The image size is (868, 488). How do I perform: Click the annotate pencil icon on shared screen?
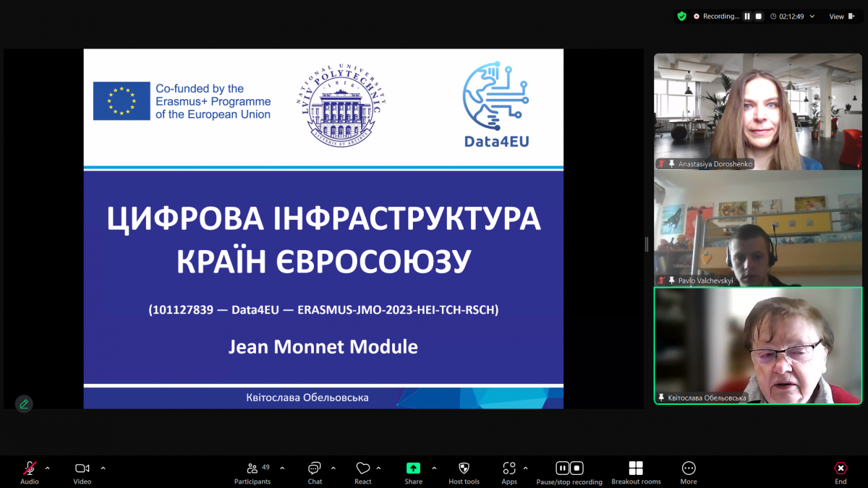point(24,404)
